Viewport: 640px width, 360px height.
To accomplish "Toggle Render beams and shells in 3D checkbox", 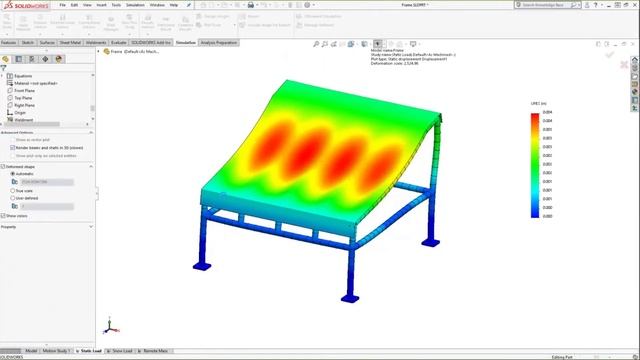I will tap(13, 148).
